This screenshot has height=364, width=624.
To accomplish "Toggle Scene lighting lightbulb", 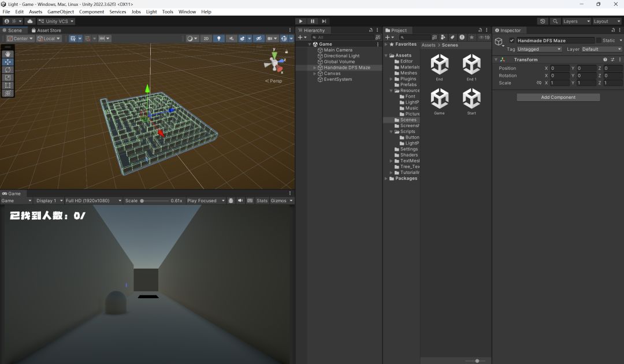I will click(x=218, y=39).
